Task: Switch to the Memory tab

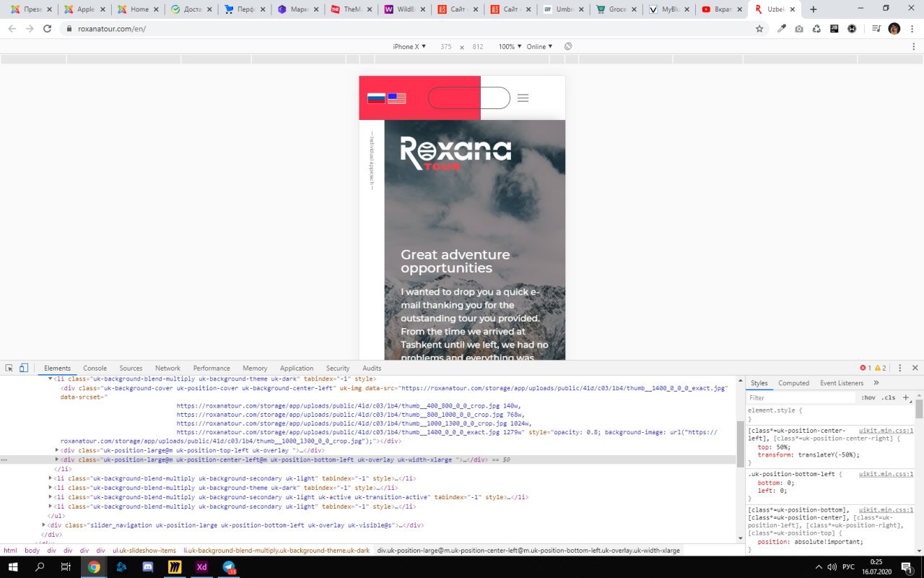Action: coord(255,368)
